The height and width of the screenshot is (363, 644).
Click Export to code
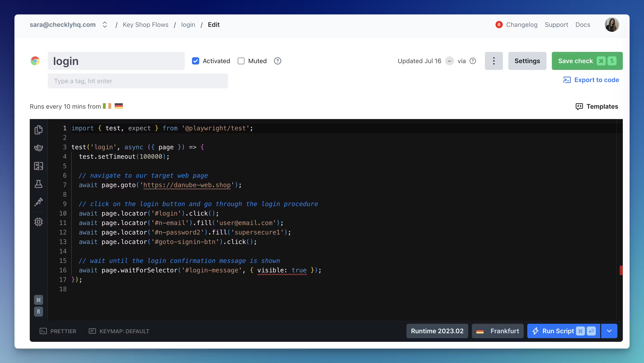pos(591,80)
